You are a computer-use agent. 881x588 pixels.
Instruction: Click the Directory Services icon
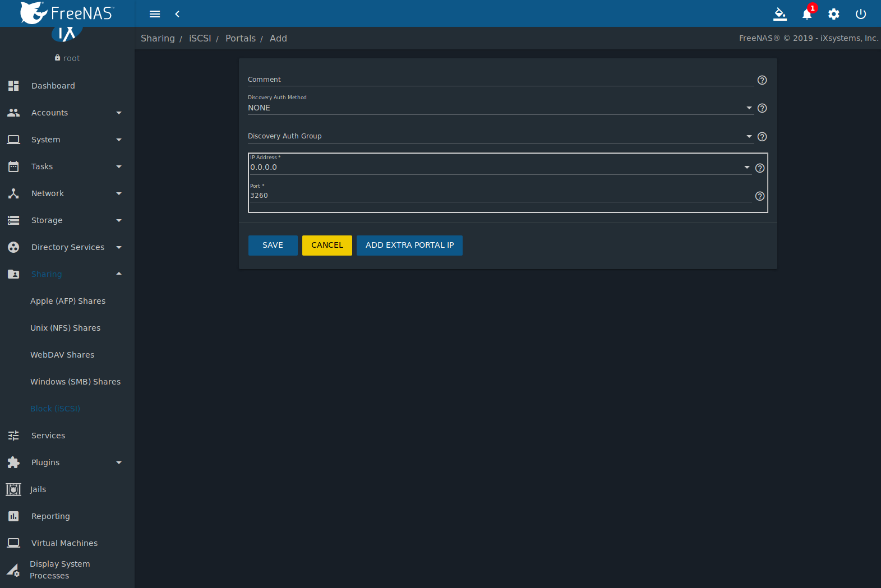click(x=13, y=247)
